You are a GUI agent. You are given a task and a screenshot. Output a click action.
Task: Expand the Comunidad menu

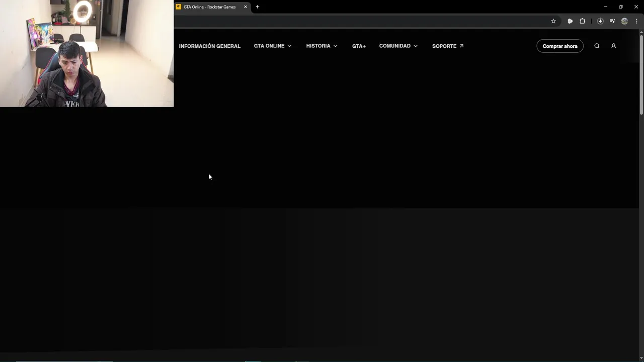398,46
